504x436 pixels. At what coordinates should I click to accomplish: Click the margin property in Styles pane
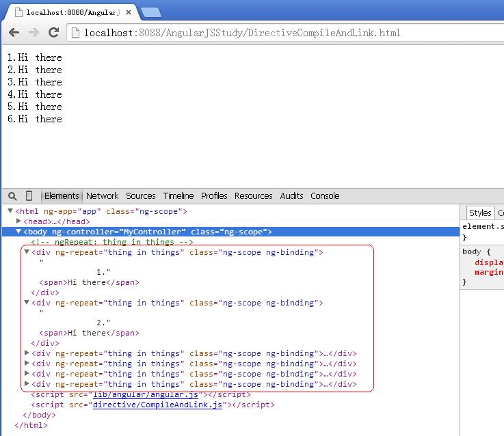tap(489, 272)
